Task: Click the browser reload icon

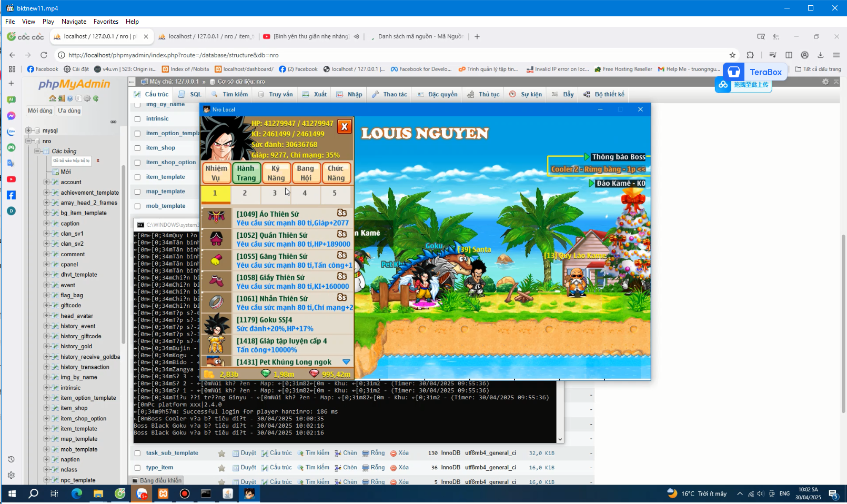Action: (44, 55)
